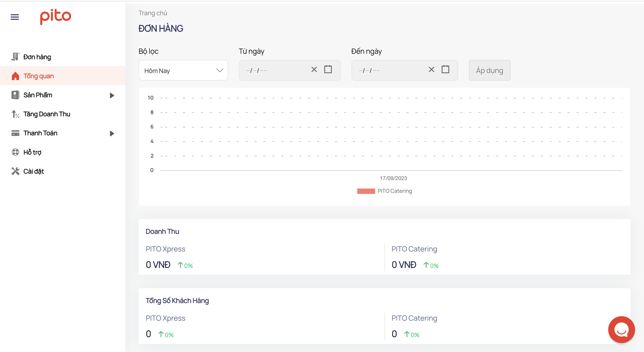
Task: Toggle the PITO Catering legend swatch
Action: (x=366, y=191)
